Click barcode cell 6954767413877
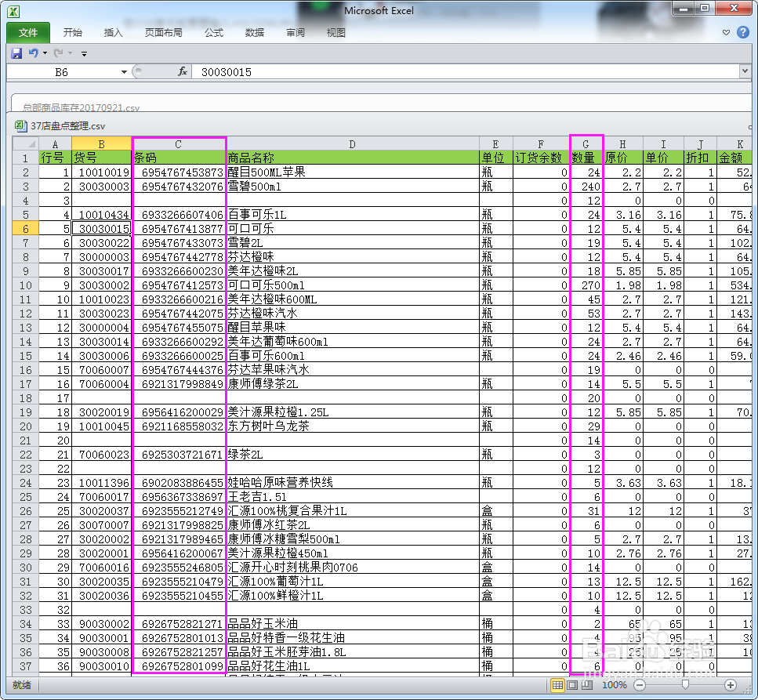The width and height of the screenshot is (758, 700). [179, 229]
